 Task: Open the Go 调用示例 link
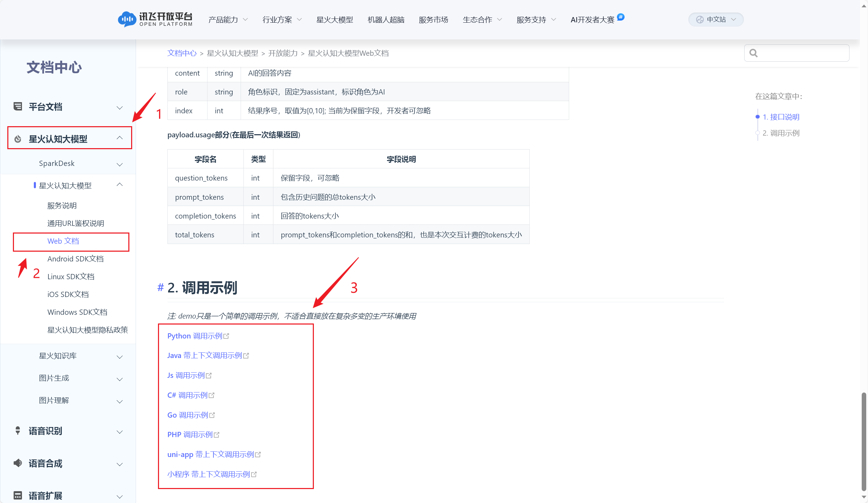pos(188,415)
